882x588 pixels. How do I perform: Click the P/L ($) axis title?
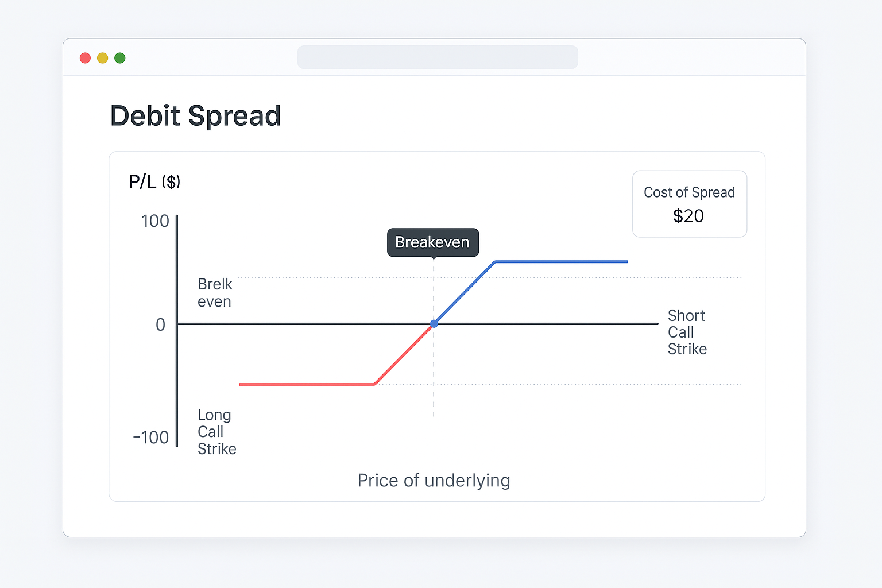pyautogui.click(x=154, y=182)
